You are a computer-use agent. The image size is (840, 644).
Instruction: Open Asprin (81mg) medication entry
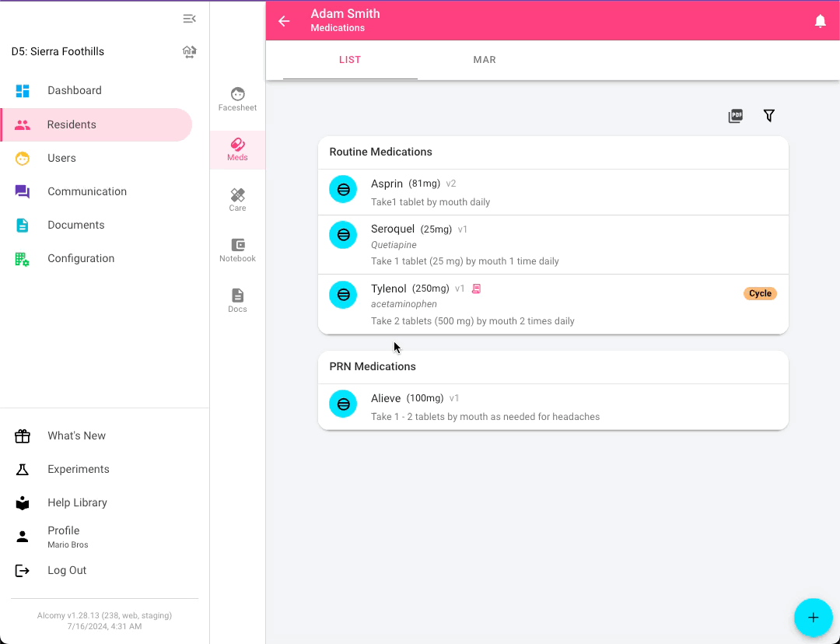coord(553,192)
